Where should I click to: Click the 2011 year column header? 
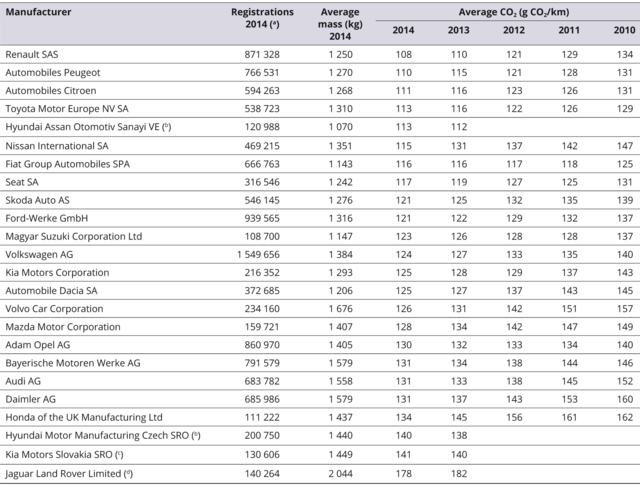569,30
